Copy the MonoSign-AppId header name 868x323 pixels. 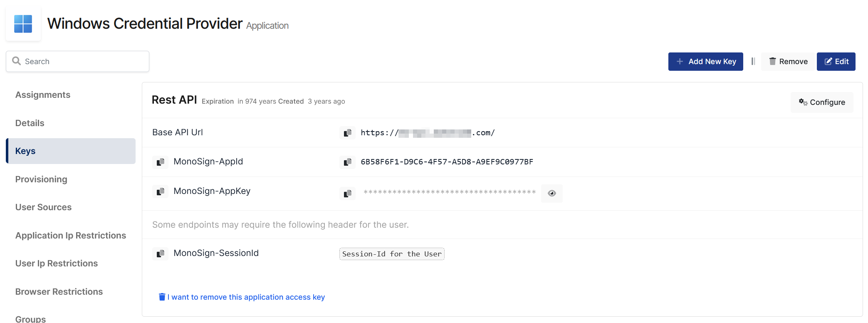160,162
